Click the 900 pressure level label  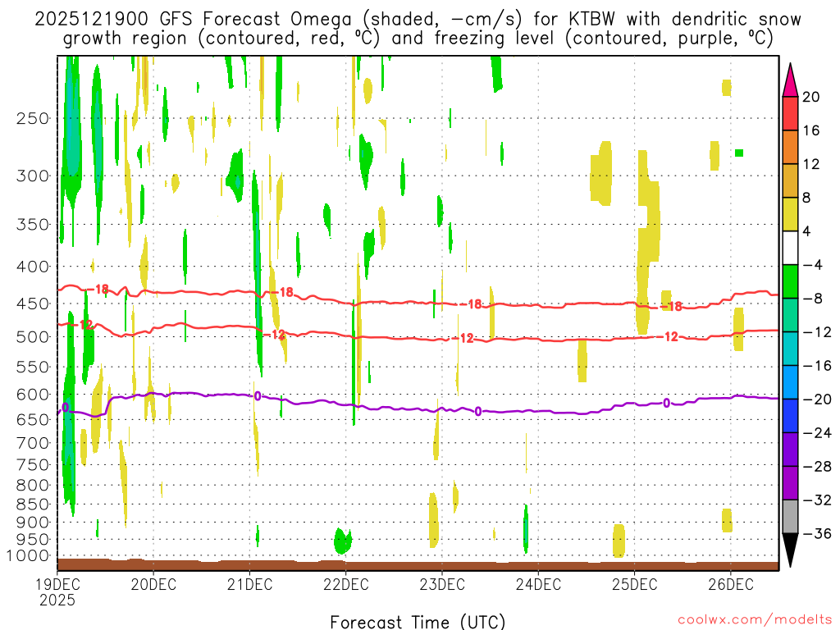[x=33, y=523]
